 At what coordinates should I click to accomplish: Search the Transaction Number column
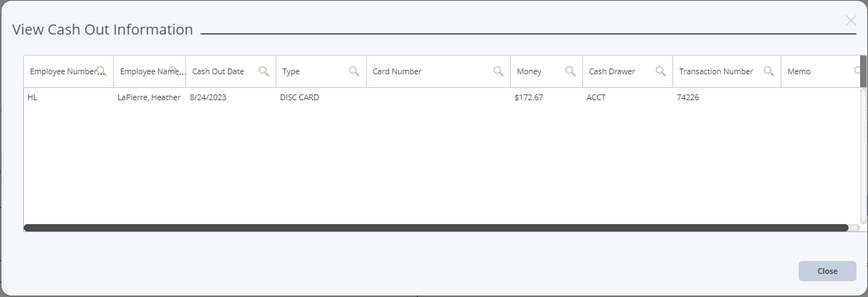(x=769, y=71)
